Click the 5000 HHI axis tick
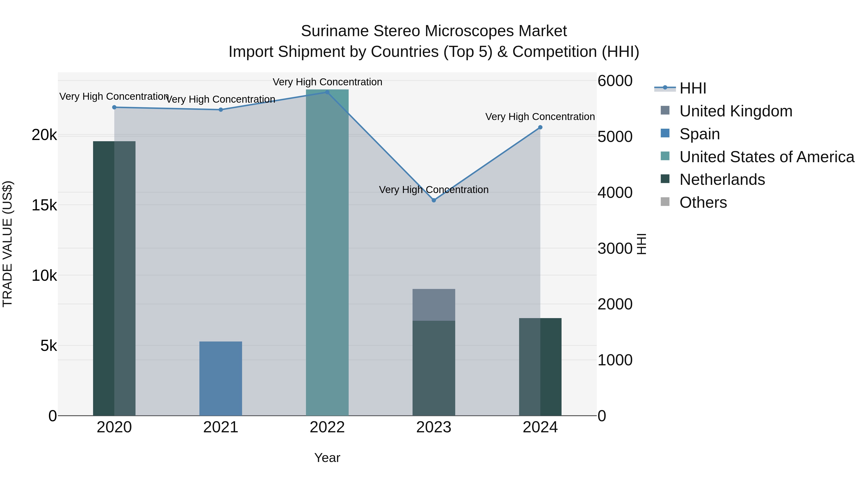This screenshot has height=488, width=868. (x=615, y=137)
